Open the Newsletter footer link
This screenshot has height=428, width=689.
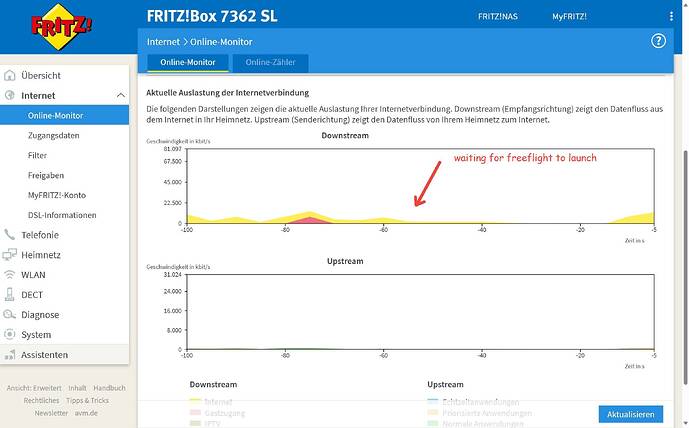tap(51, 413)
